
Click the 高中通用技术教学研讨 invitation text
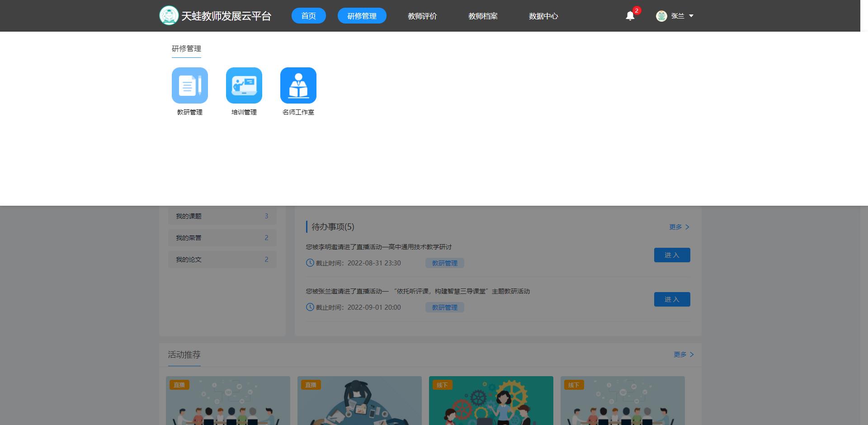click(x=379, y=247)
